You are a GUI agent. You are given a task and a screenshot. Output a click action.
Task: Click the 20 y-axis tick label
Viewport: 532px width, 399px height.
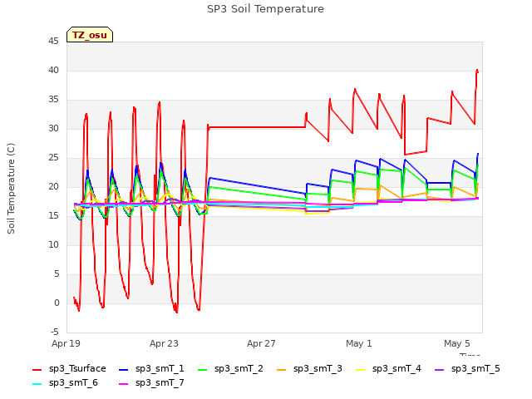(53, 186)
